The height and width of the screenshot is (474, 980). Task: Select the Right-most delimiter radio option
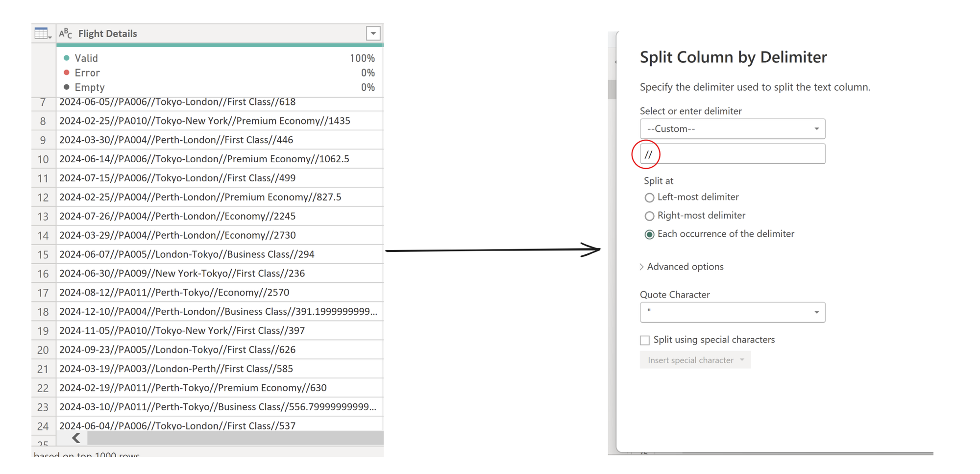649,216
